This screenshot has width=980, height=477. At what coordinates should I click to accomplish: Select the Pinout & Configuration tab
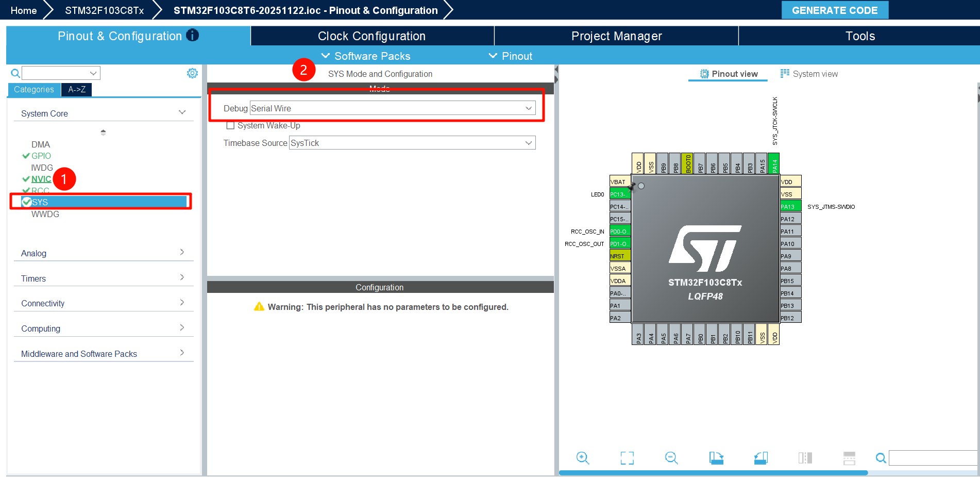128,36
